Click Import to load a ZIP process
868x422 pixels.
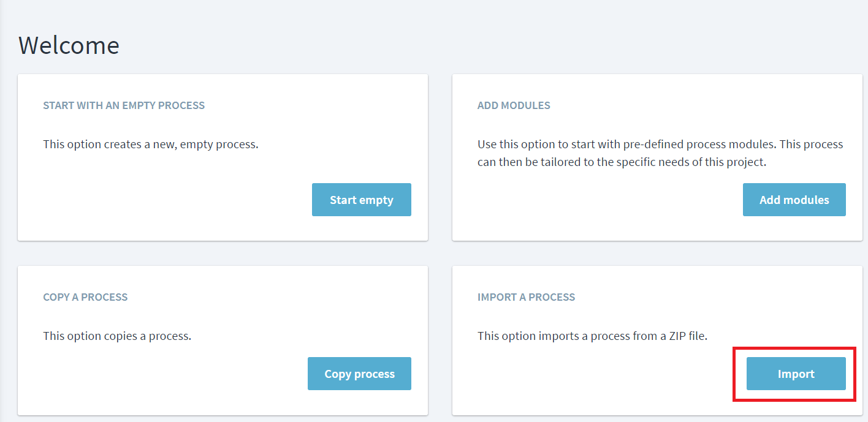(x=796, y=374)
